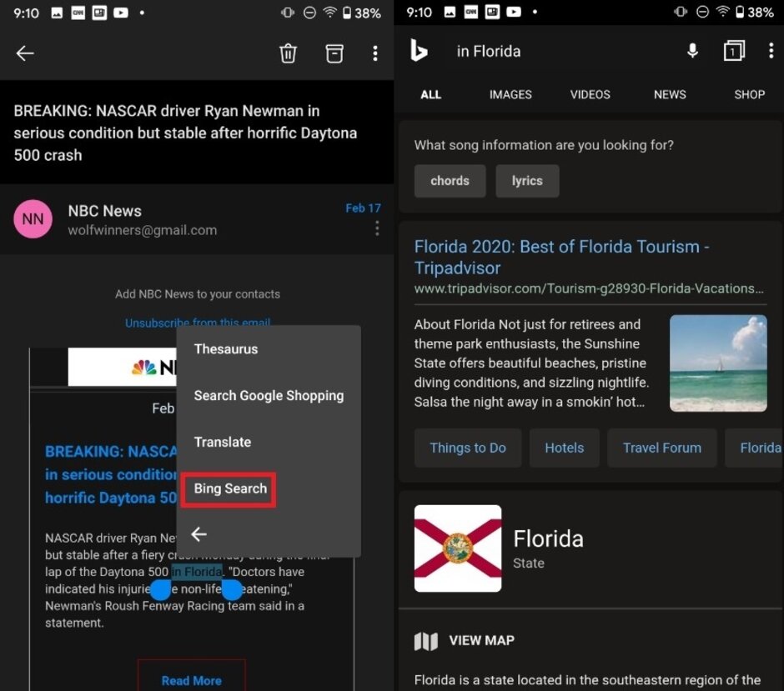Archive the email with archive icon
Image resolution: width=784 pixels, height=691 pixels.
(x=334, y=53)
